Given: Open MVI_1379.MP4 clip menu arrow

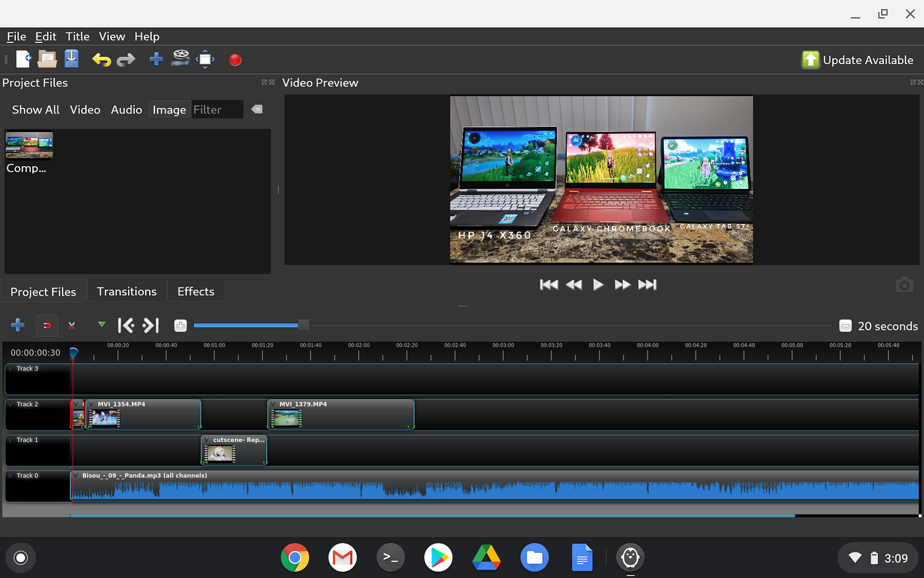Looking at the screenshot, I should click(273, 404).
